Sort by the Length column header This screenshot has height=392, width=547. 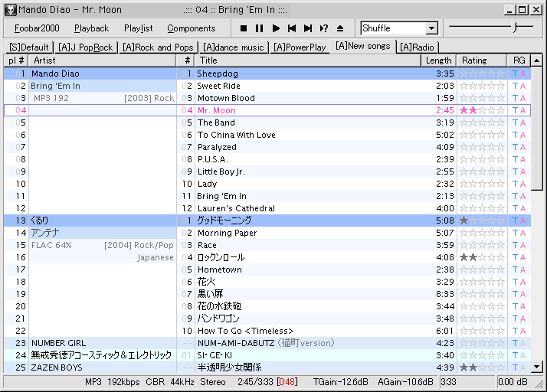[438, 60]
